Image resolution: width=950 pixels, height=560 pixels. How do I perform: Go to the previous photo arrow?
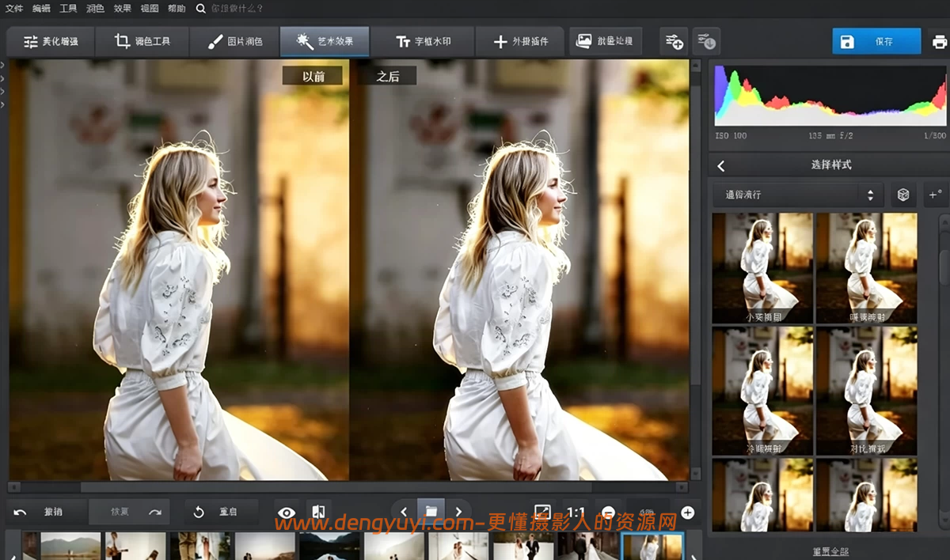[404, 513]
